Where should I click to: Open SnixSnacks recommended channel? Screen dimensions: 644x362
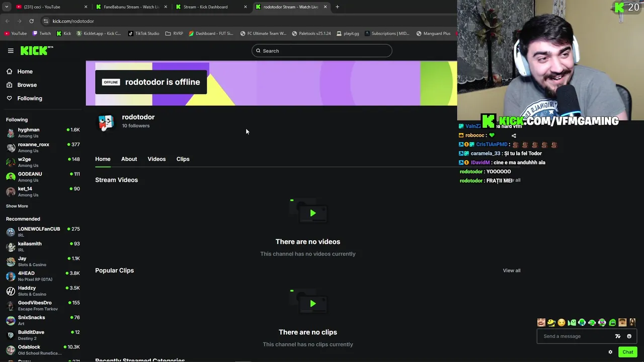tap(43, 320)
